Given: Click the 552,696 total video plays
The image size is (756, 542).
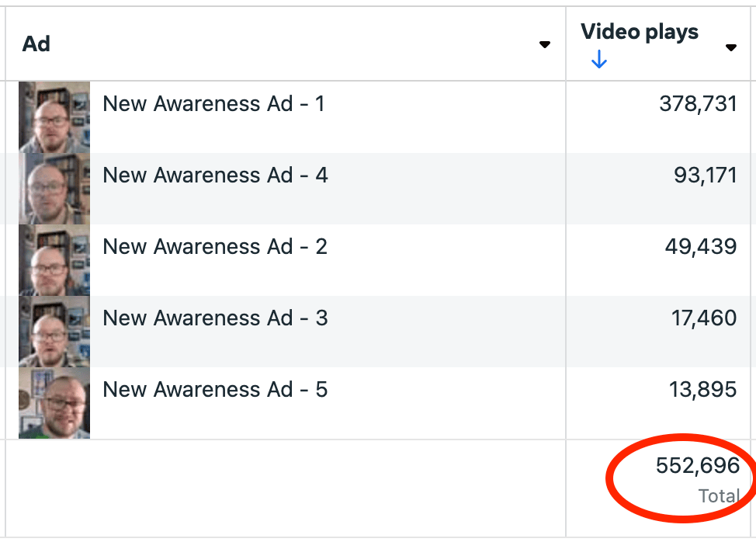Looking at the screenshot, I should tap(697, 466).
